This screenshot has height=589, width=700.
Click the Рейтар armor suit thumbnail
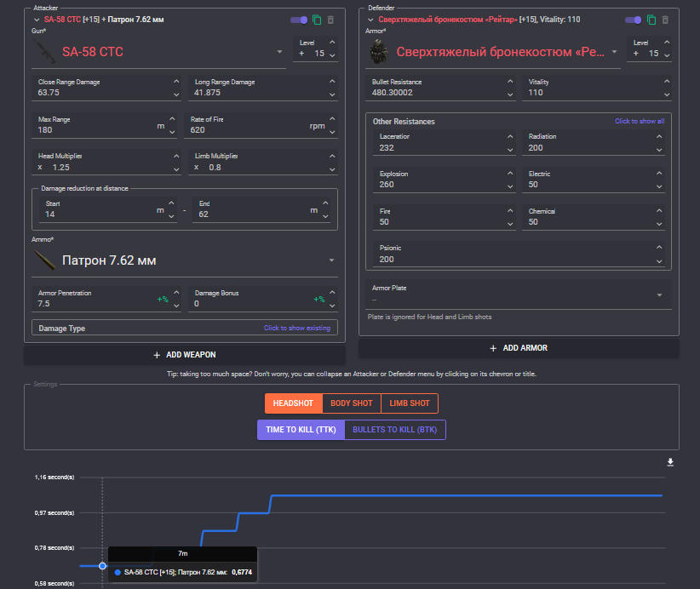[379, 52]
